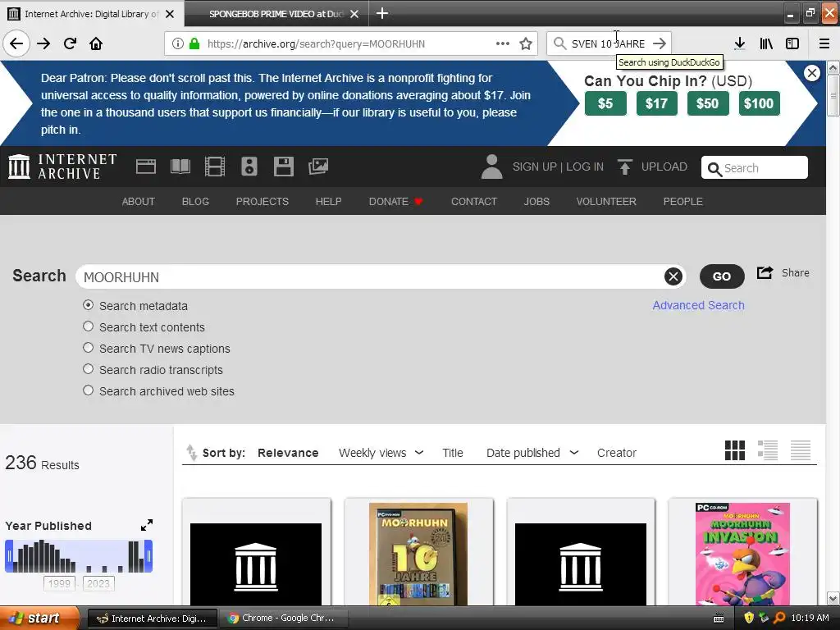This screenshot has width=840, height=630.
Task: Donate $50 button
Action: click(x=707, y=103)
